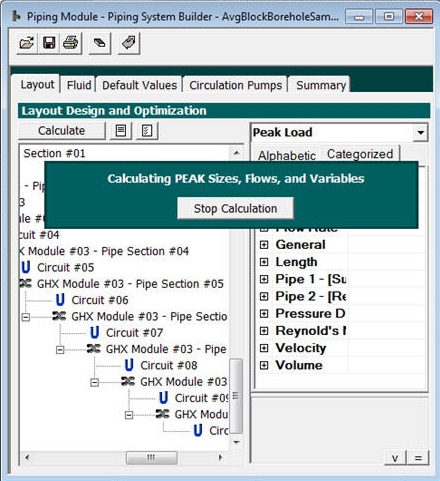Click the tree scroll left arrow

click(27, 457)
